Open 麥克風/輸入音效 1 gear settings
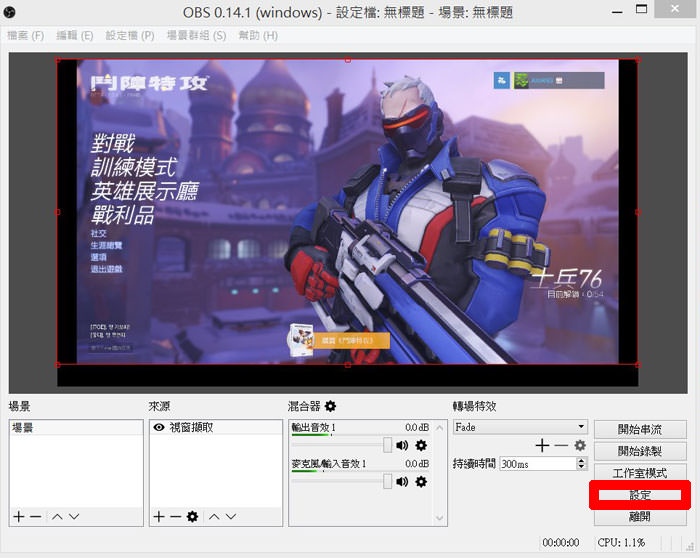700x558 pixels. point(421,482)
